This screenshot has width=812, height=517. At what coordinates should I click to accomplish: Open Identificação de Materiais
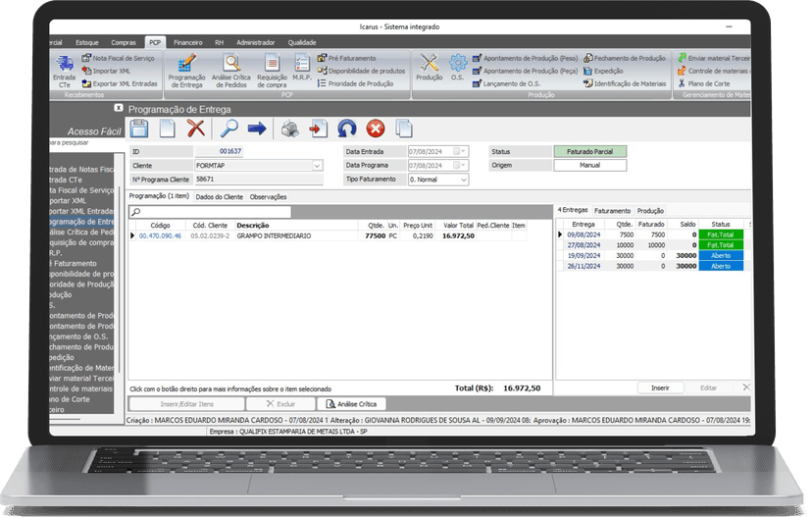click(625, 83)
